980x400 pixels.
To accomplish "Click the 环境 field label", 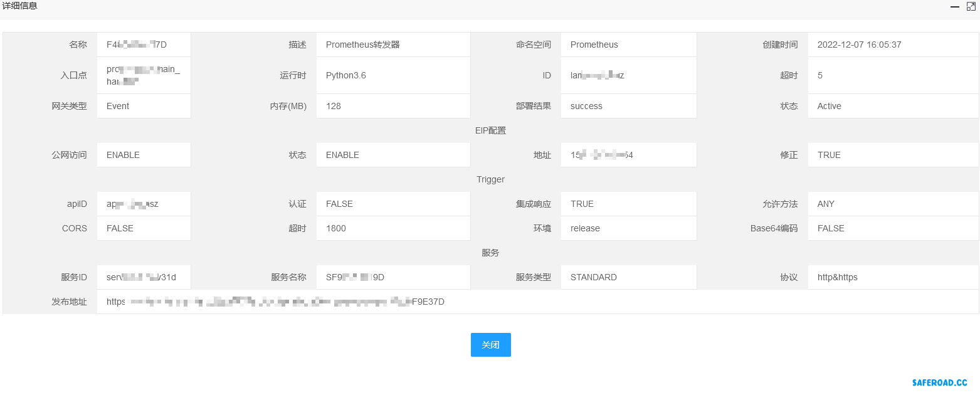I will (x=542, y=228).
